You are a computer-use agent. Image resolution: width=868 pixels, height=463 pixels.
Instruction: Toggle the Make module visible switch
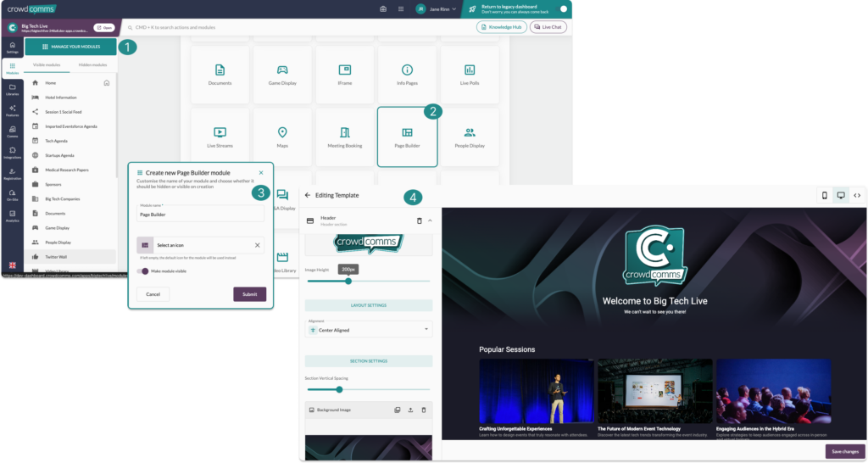coord(143,271)
